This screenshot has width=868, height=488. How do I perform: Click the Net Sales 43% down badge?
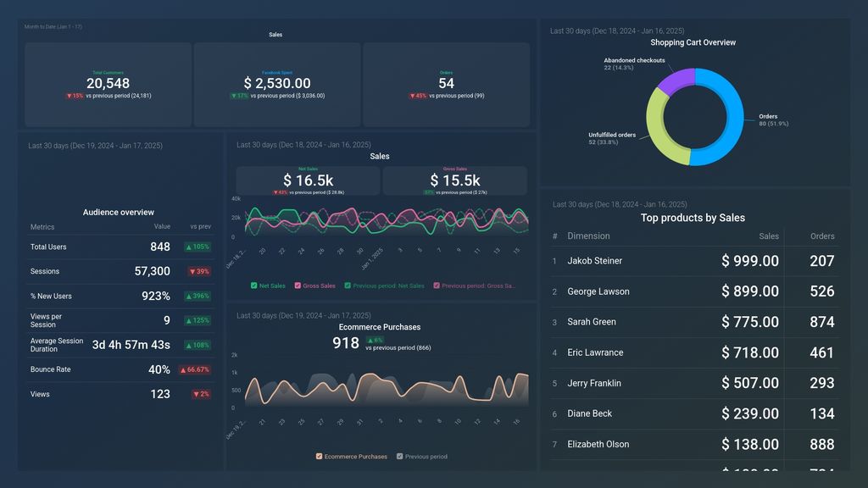(280, 192)
